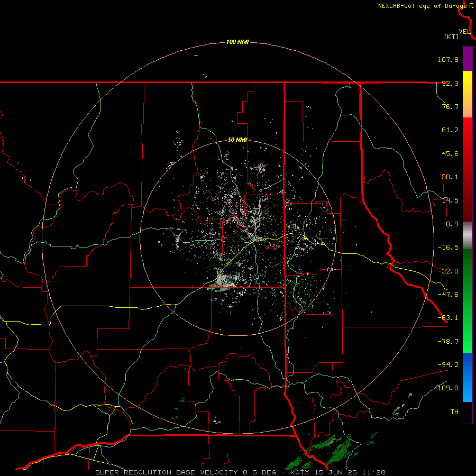Click the [KT] units label
Viewport: 476px width, 476px height.
coord(452,36)
